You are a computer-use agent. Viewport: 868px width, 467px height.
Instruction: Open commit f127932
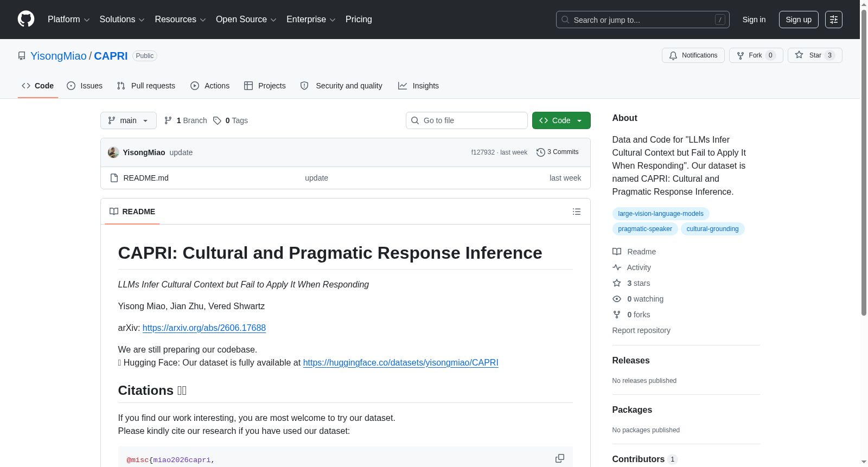tap(483, 152)
